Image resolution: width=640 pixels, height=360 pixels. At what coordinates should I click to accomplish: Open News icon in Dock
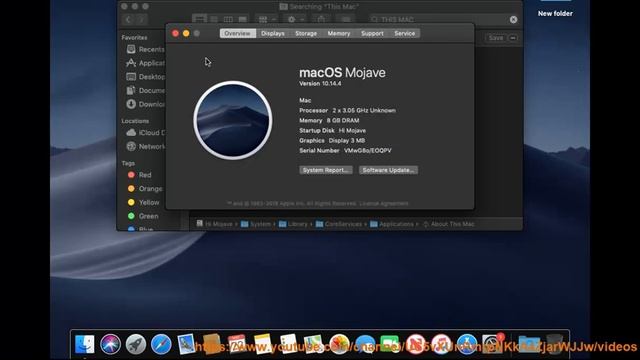tap(416, 344)
